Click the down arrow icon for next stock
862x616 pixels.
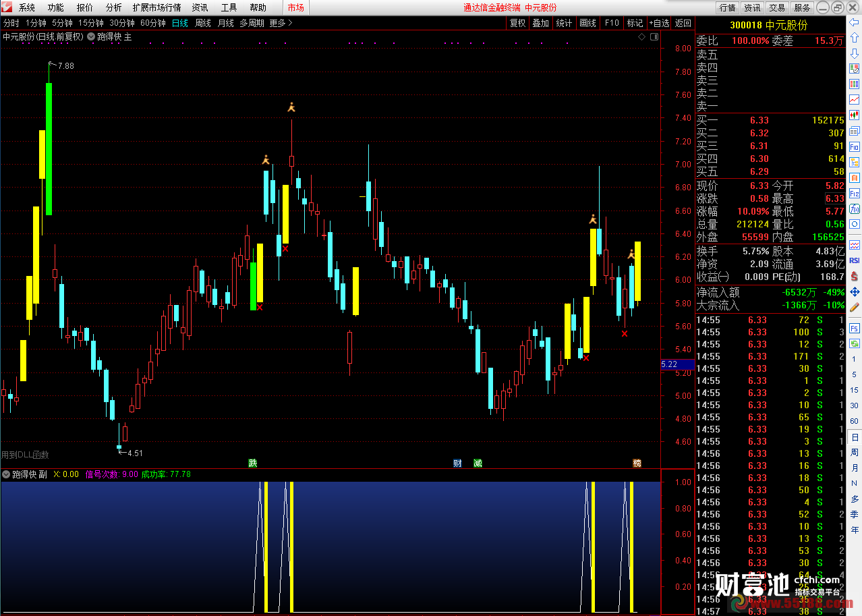tap(854, 53)
